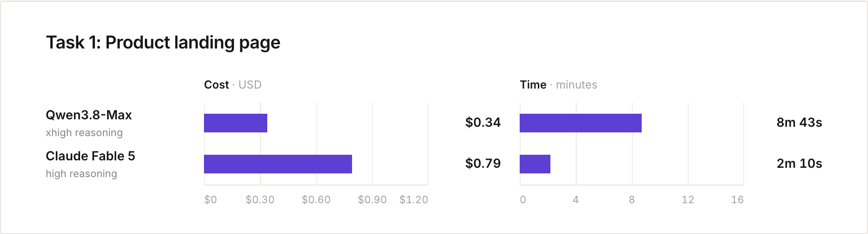The width and height of the screenshot is (868, 234).
Task: Click the $0.60 cost axis label
Action: 316,200
